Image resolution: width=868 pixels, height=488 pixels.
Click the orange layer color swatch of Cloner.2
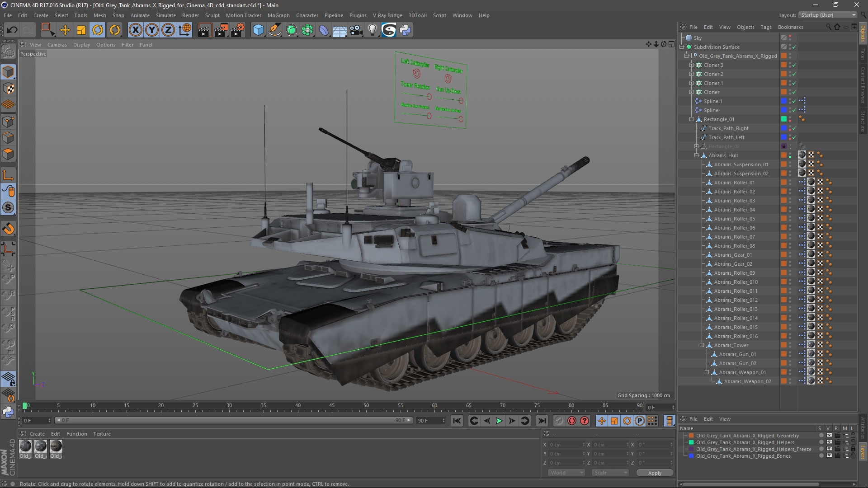click(784, 74)
